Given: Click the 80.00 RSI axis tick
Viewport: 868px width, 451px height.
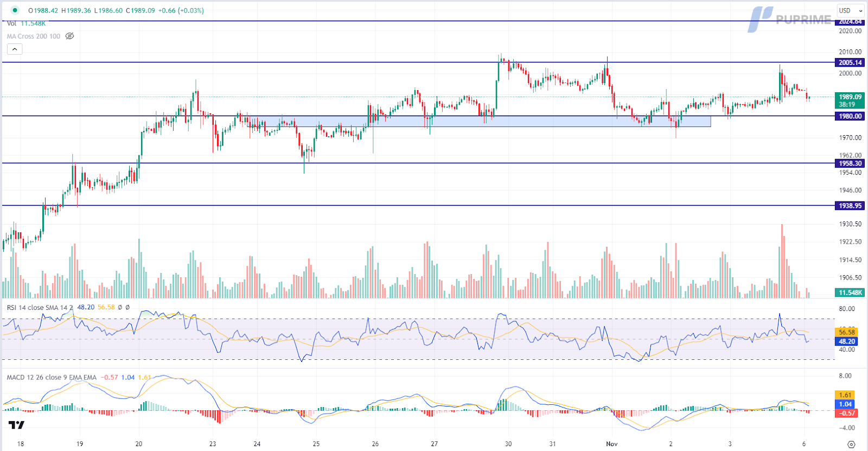Looking at the screenshot, I should (x=847, y=308).
